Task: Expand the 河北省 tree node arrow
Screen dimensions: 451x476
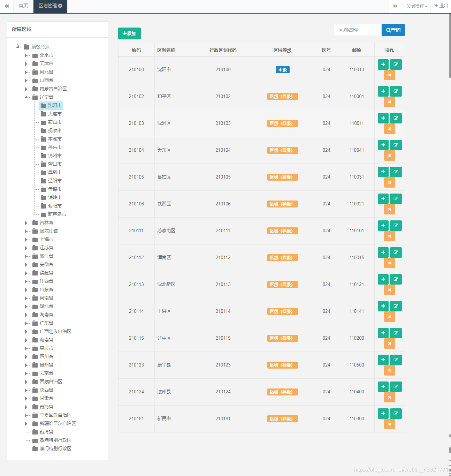Action: coord(26,72)
